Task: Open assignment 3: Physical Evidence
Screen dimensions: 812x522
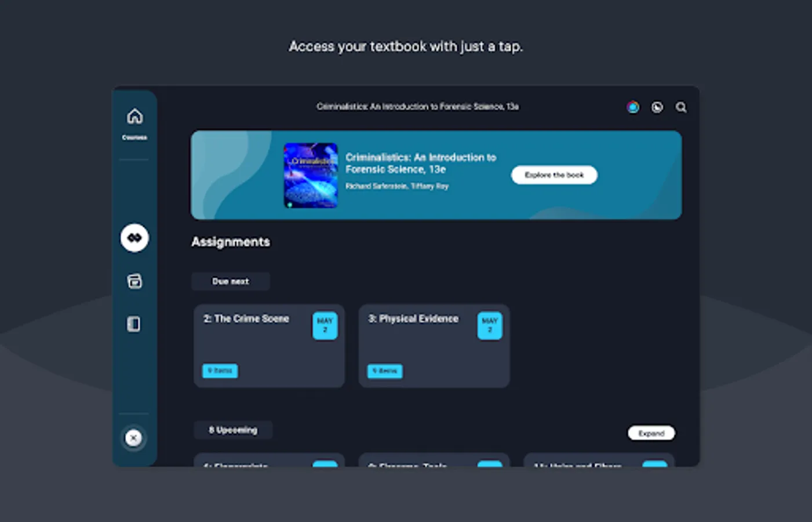Action: point(434,346)
